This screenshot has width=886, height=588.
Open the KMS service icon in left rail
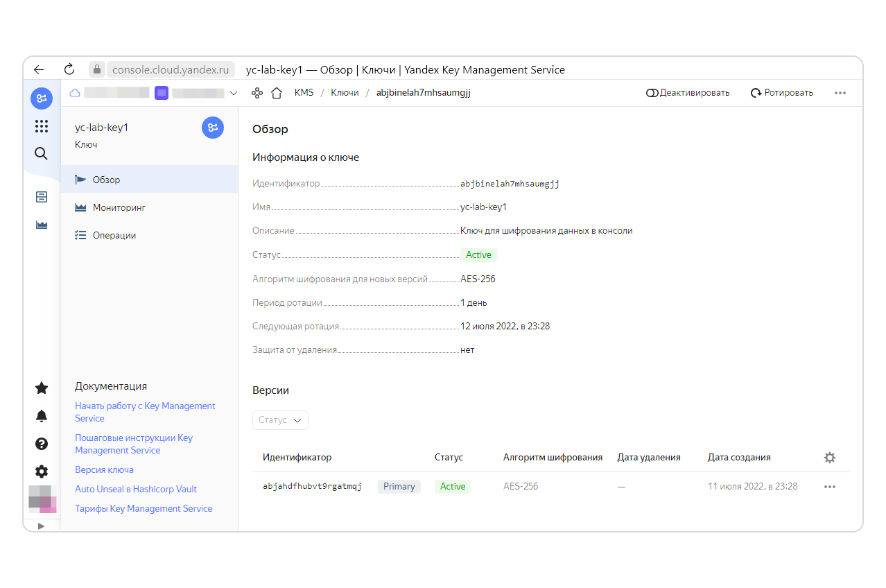pyautogui.click(x=42, y=98)
